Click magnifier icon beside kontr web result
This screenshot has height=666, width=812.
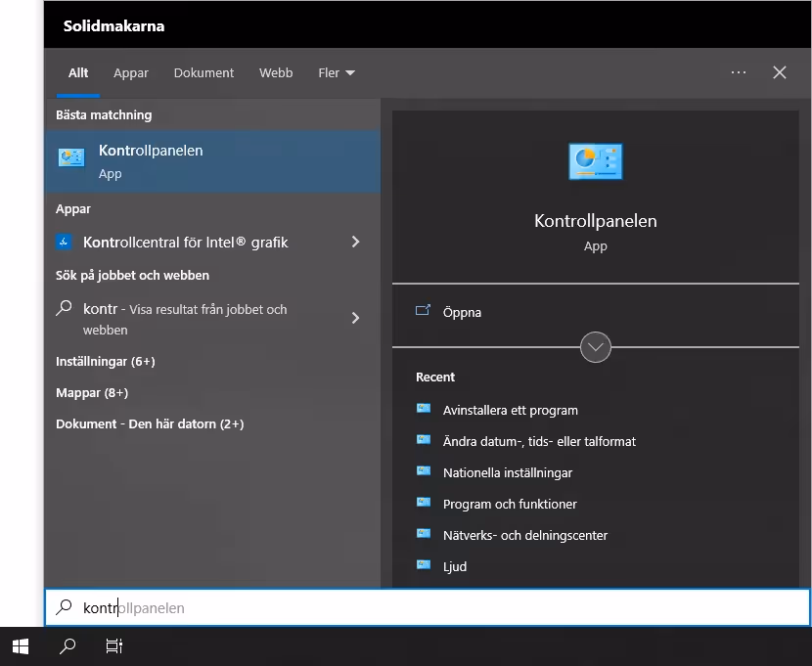click(64, 308)
